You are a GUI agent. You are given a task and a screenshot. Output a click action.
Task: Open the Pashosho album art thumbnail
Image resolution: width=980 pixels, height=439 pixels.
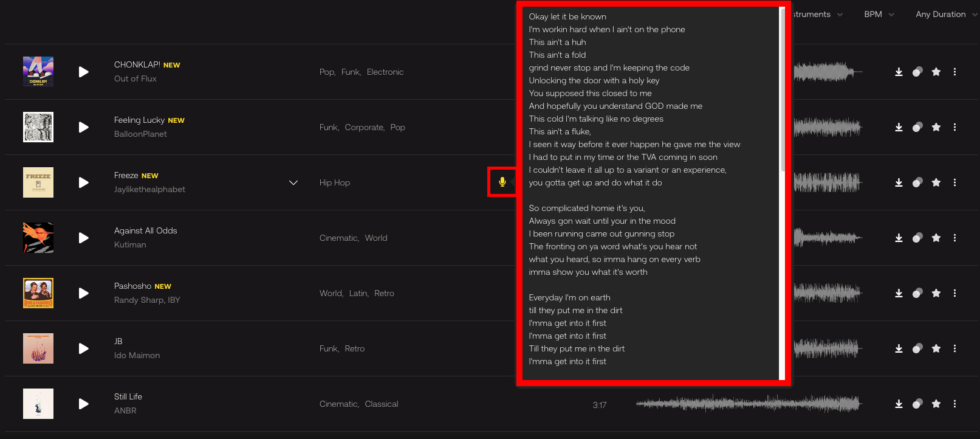pos(38,293)
